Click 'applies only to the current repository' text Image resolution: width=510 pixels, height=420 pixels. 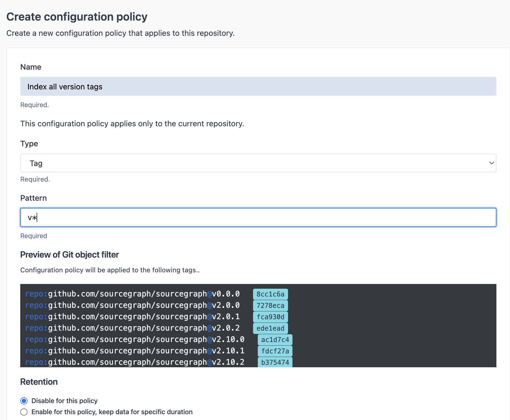pyautogui.click(x=177, y=124)
